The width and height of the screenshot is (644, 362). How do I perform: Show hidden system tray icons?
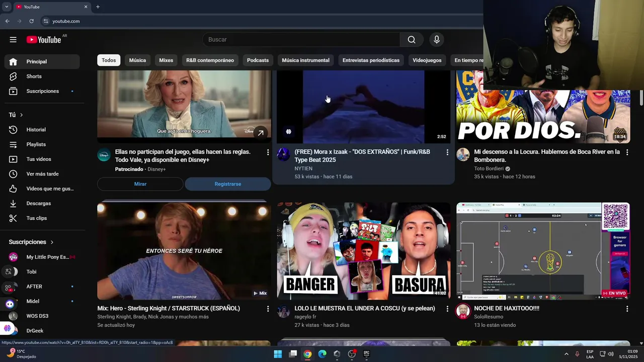[x=566, y=354]
